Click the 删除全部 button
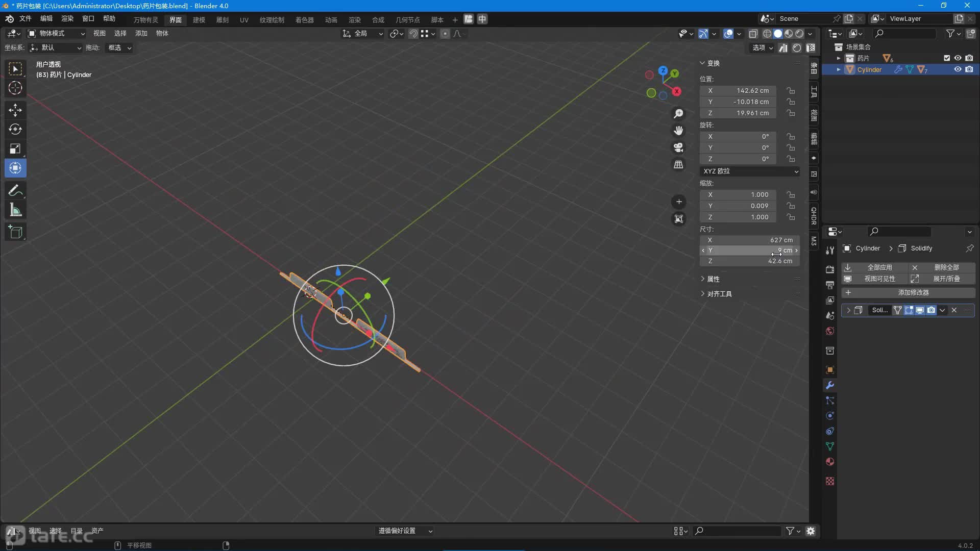980x551 pixels. 942,267
